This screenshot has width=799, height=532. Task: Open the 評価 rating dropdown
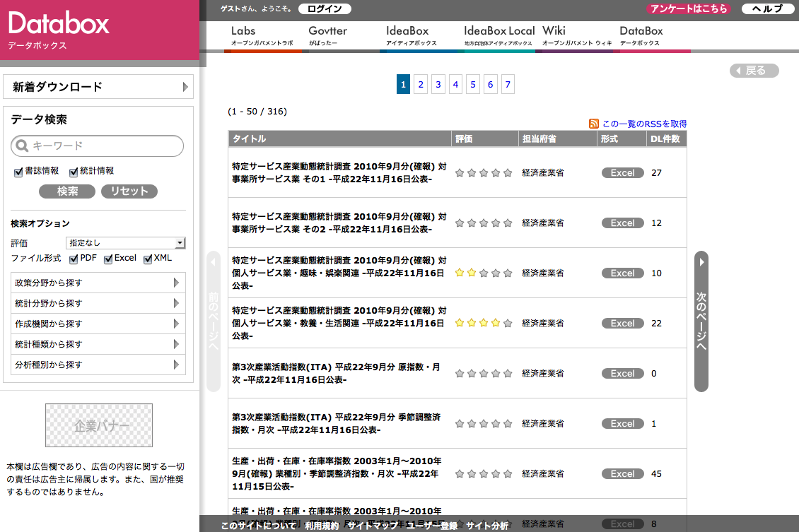125,243
